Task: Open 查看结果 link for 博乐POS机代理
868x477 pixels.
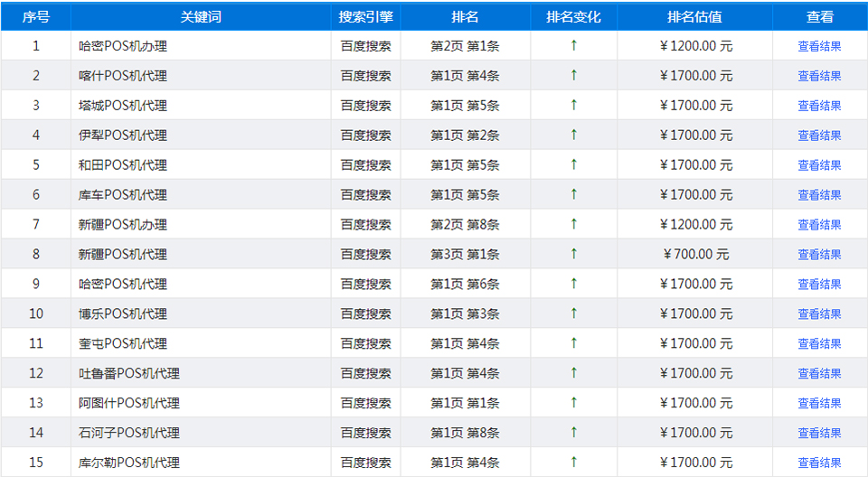Action: (819, 313)
